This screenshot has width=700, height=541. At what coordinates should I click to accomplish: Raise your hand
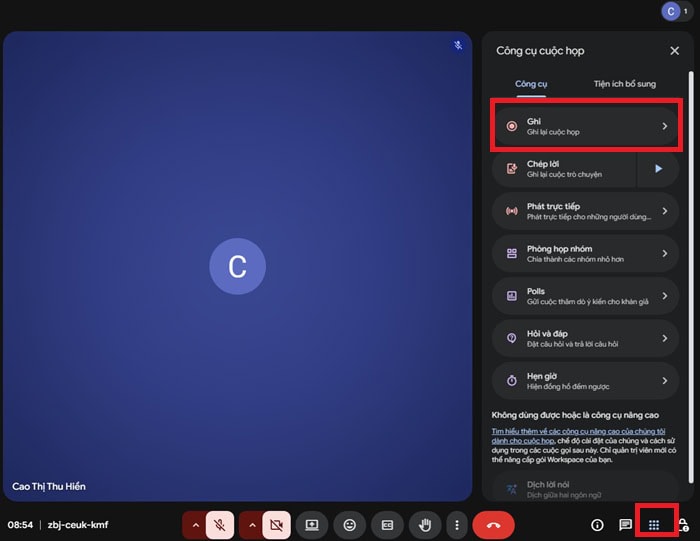[425, 524]
